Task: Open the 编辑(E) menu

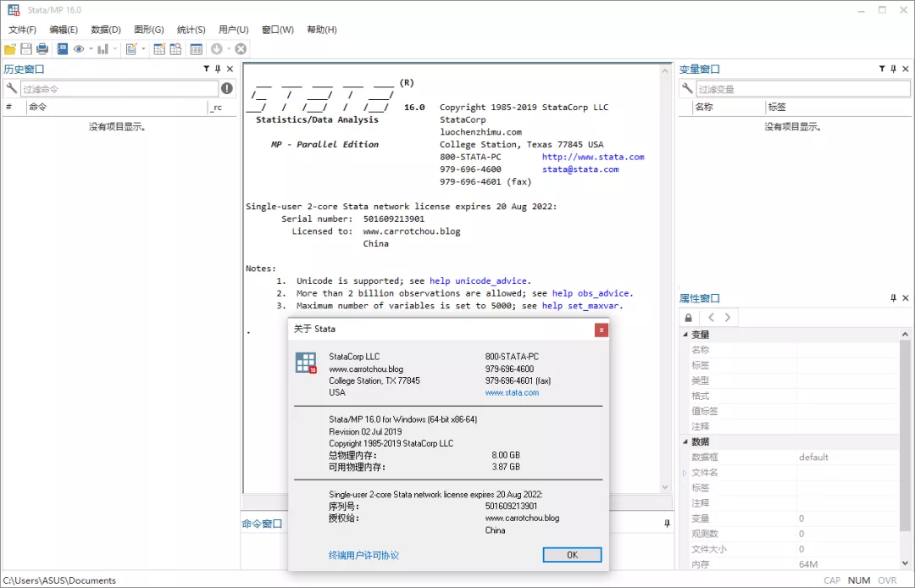Action: coord(64,30)
